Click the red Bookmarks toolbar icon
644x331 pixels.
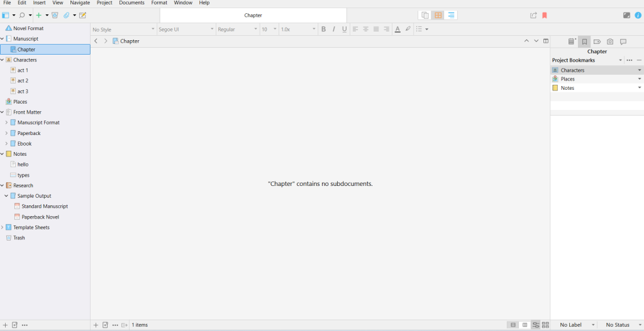(x=545, y=15)
